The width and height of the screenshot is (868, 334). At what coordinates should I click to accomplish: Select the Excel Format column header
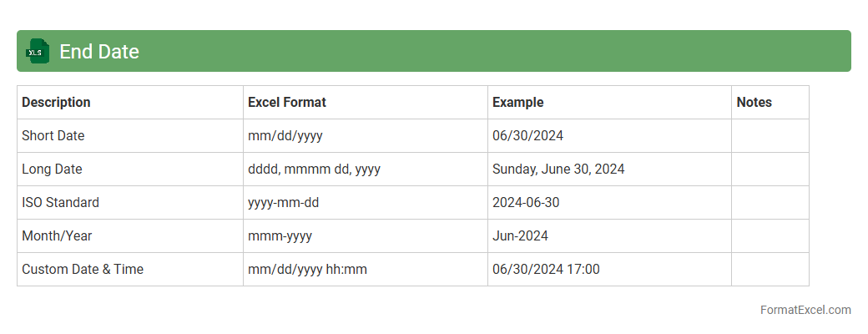pyautogui.click(x=286, y=103)
